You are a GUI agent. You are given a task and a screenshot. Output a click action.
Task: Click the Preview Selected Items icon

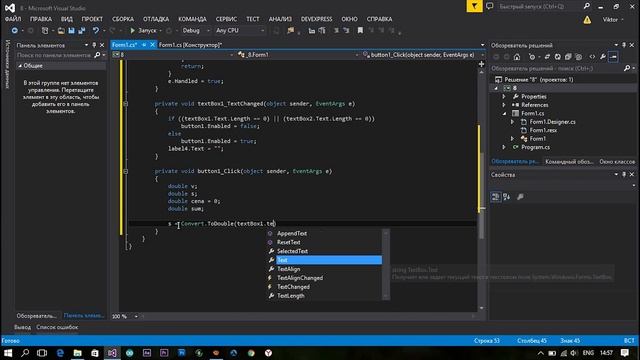(x=613, y=57)
